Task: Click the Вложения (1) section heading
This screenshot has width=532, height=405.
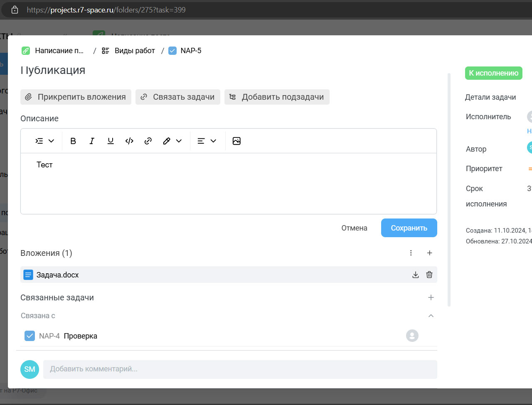Action: pos(46,253)
